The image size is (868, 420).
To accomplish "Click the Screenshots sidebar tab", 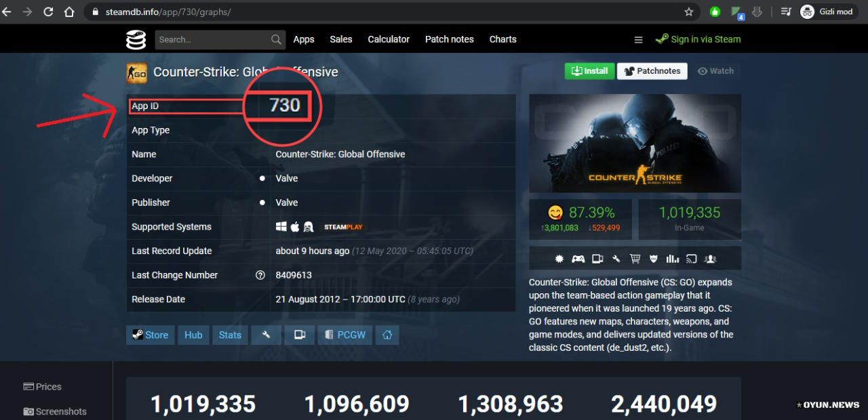I will point(55,411).
